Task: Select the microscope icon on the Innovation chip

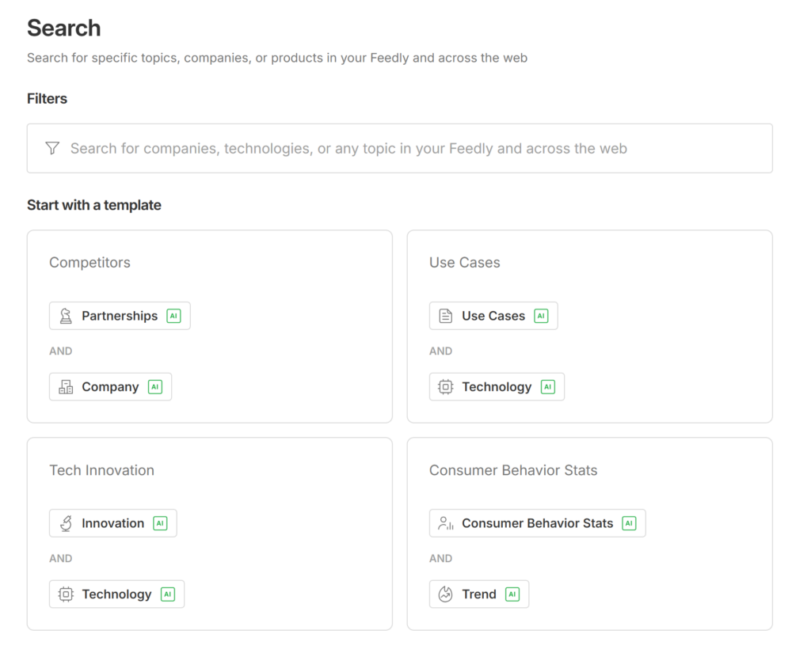Action: point(66,523)
